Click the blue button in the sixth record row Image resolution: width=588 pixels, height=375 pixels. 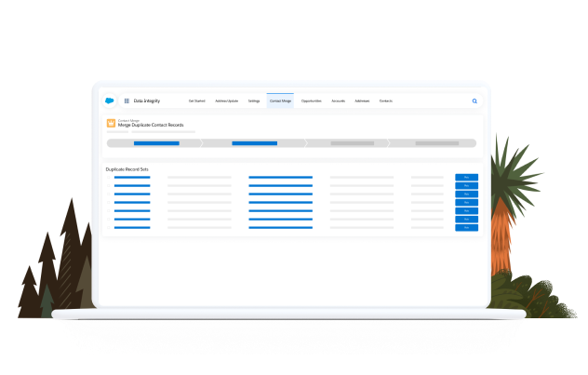[466, 219]
